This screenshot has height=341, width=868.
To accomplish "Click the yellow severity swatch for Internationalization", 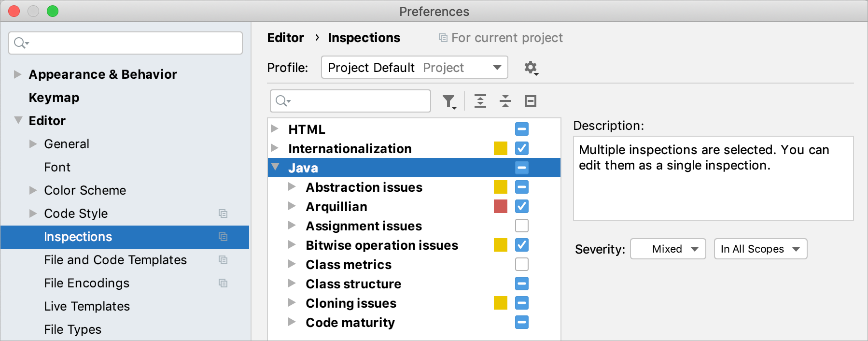I will click(501, 148).
